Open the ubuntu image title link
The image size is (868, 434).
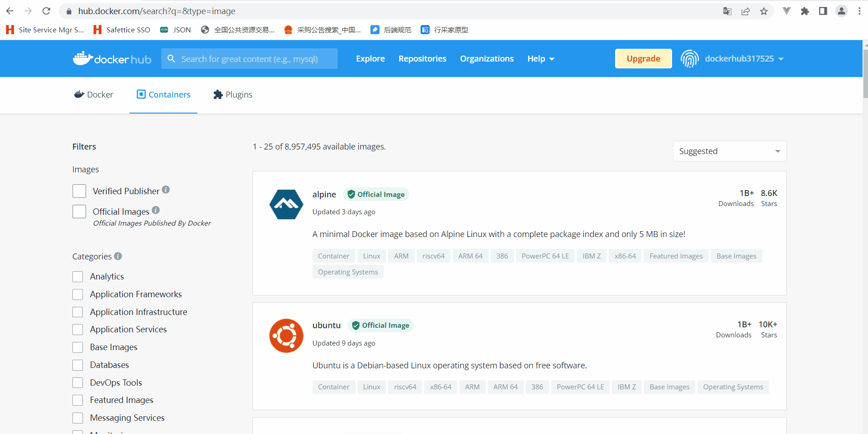(326, 325)
